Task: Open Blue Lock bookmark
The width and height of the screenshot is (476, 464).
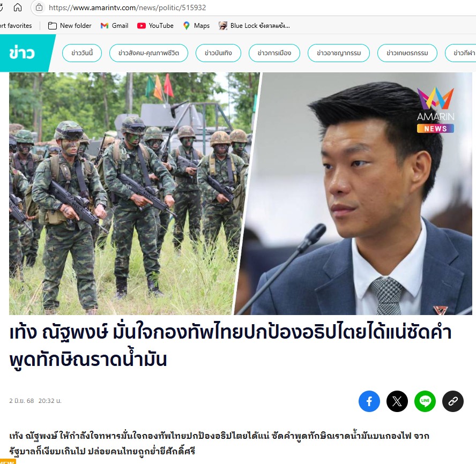Action: pos(255,26)
